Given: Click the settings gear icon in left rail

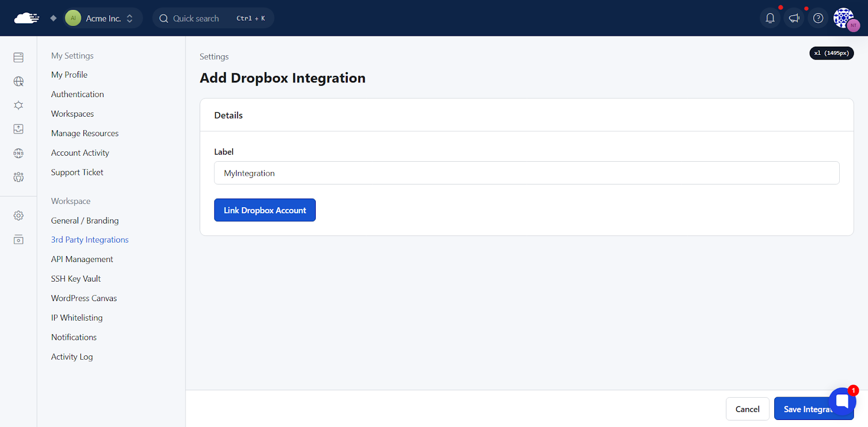Looking at the screenshot, I should click(18, 215).
